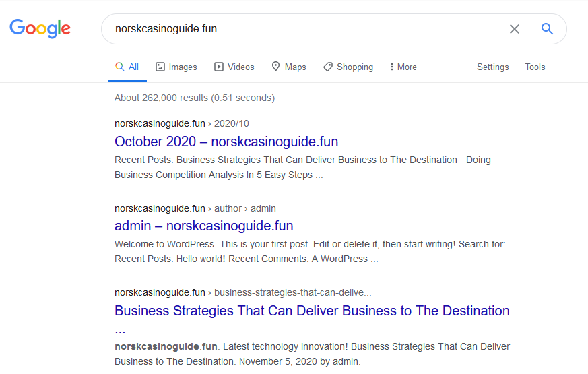
Task: Open the admin – norskcasinoguide.fun result
Action: 204,226
